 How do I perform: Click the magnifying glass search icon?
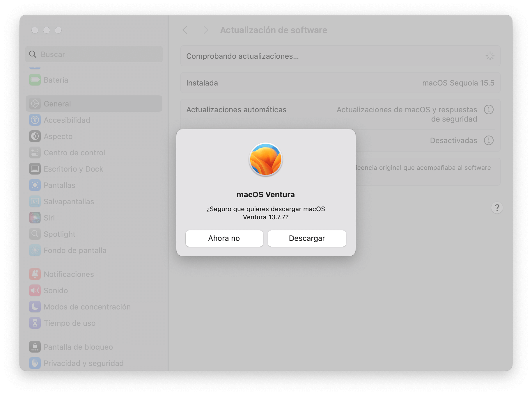33,54
